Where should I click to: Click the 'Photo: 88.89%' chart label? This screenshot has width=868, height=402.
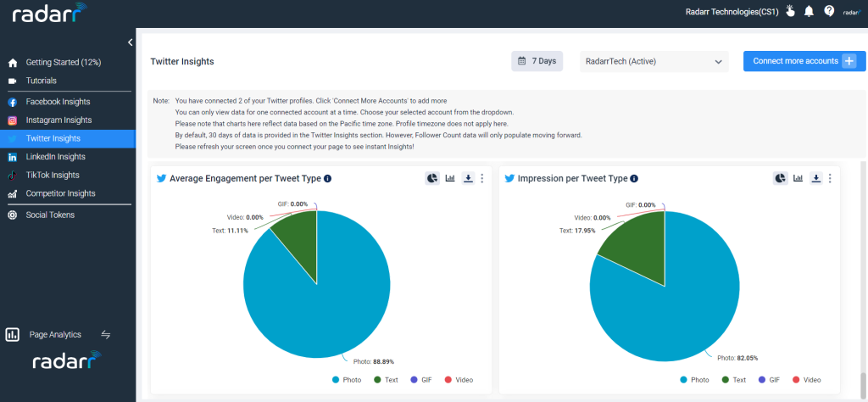(374, 361)
